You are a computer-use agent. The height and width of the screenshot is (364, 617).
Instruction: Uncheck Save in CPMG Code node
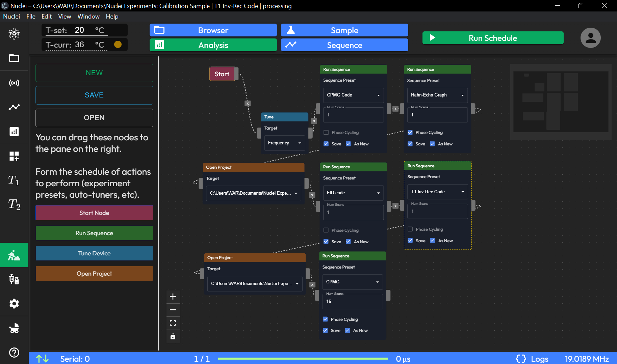coord(326,144)
